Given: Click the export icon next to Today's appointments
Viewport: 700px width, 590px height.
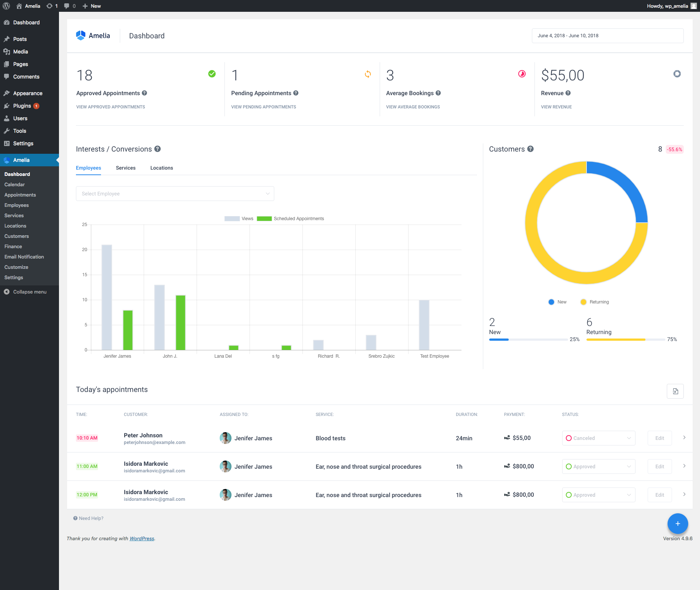Looking at the screenshot, I should [675, 391].
